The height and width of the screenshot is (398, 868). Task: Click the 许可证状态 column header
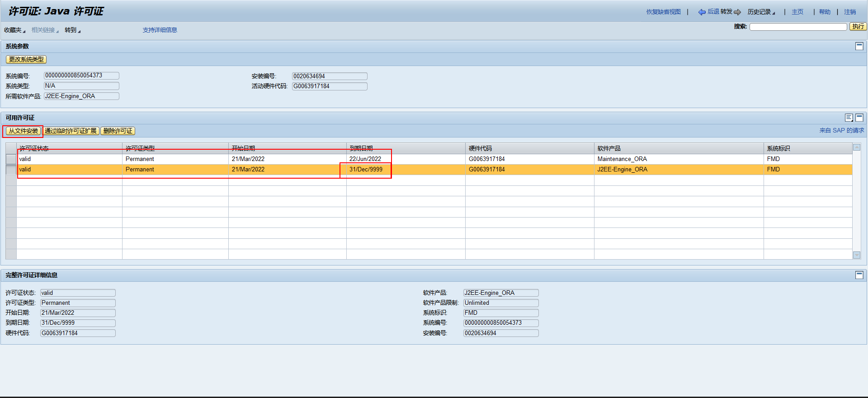70,148
